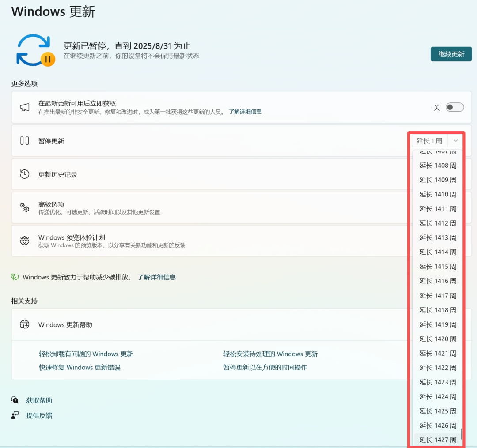Click the 获取帮助 link
Viewport: 477px width, 448px height.
click(39, 400)
